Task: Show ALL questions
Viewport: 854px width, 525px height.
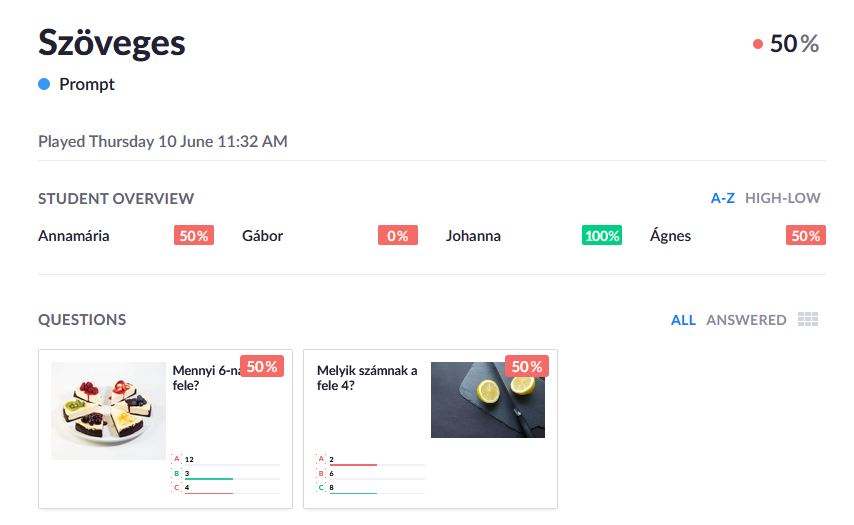Action: [x=683, y=320]
